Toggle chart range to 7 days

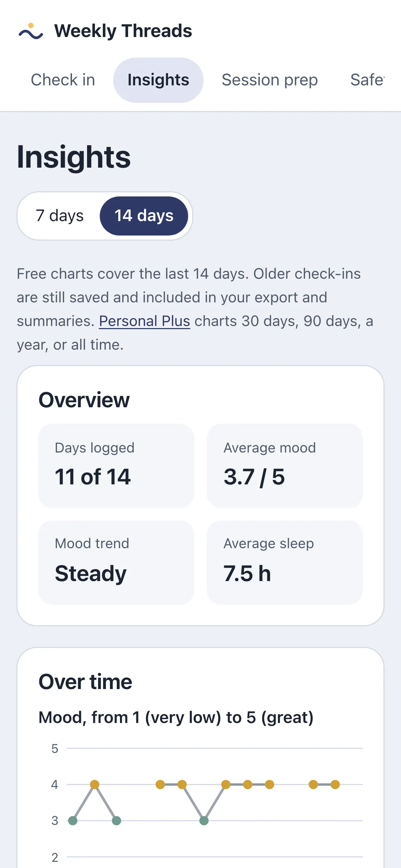60,216
